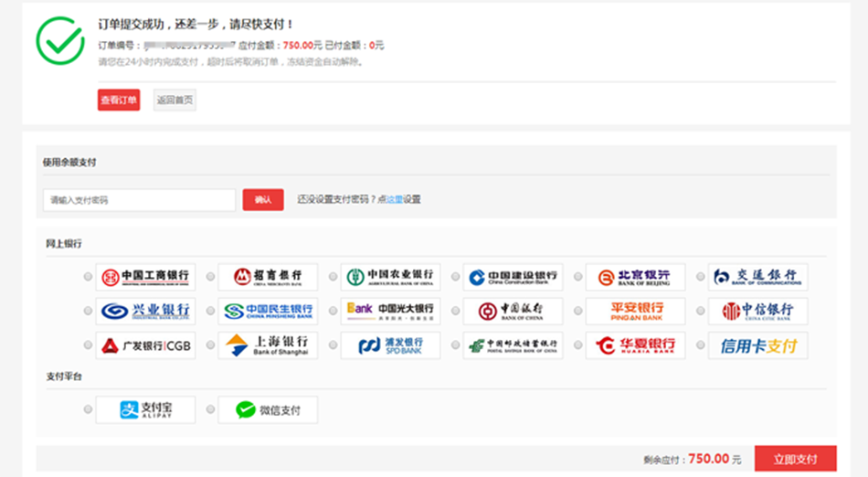868x477 pixels.
Task: Click the 北京银行 logo tile
Action: click(636, 277)
